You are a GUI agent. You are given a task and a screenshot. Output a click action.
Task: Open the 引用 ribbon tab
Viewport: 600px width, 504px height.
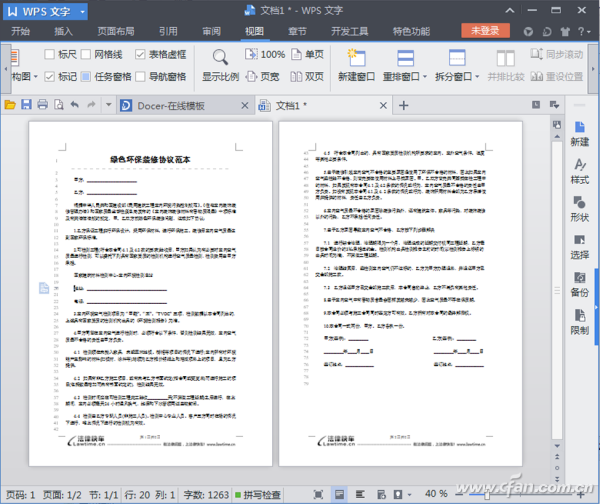pyautogui.click(x=168, y=31)
